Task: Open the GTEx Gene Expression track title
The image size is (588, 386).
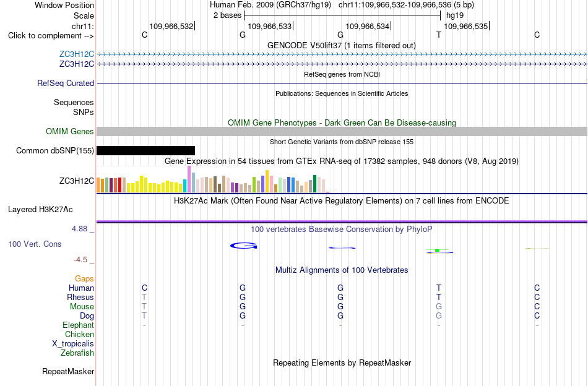Action: click(342, 161)
